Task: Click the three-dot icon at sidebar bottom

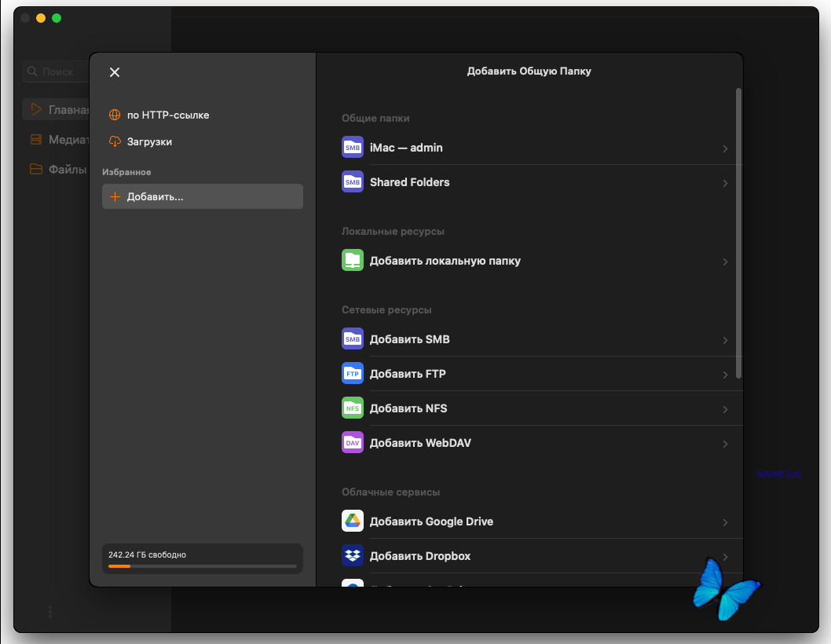Action: coord(50,612)
